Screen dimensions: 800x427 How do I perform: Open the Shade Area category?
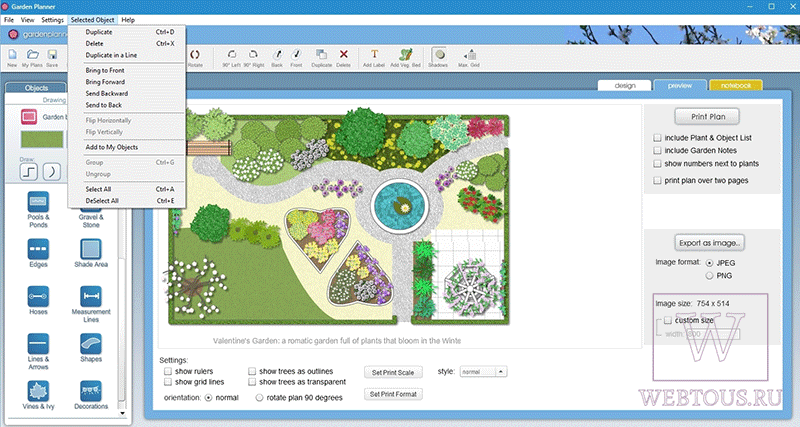91,249
